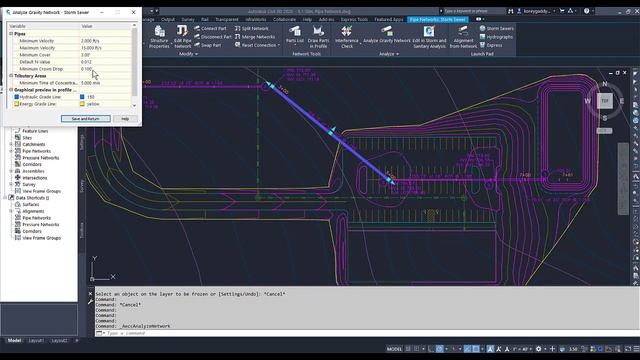Viewport: 640px width, 360px height.
Task: Open the annotation scale dropdown in status bar
Action: tap(521, 349)
